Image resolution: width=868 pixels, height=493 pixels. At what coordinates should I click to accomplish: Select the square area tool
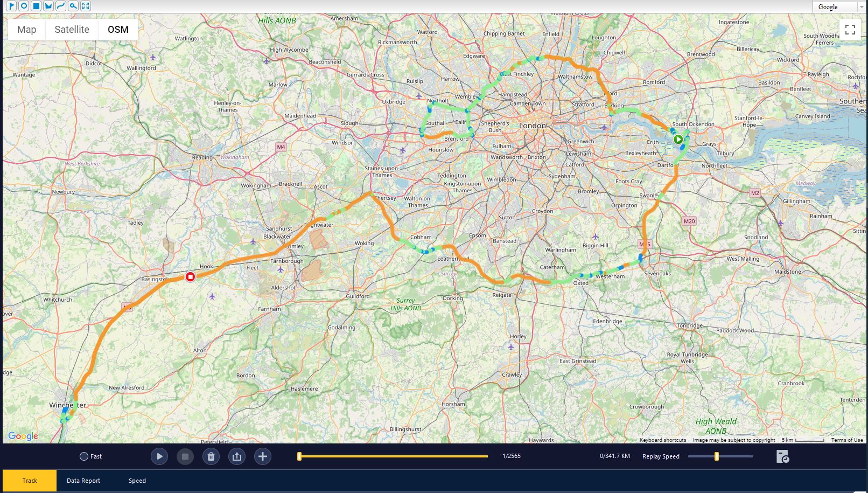coord(36,6)
